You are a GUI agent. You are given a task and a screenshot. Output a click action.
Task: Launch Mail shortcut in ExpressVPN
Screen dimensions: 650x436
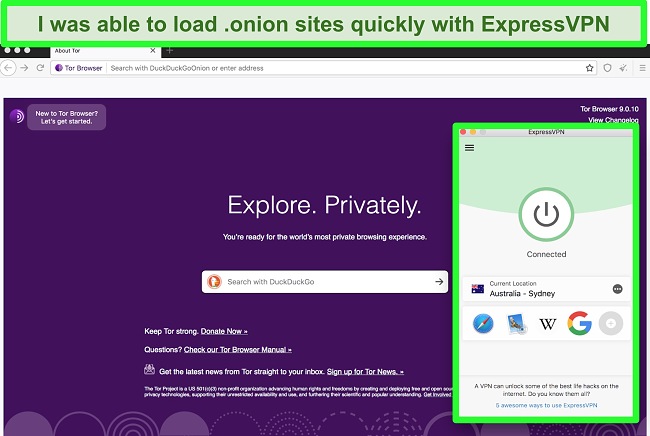click(516, 324)
